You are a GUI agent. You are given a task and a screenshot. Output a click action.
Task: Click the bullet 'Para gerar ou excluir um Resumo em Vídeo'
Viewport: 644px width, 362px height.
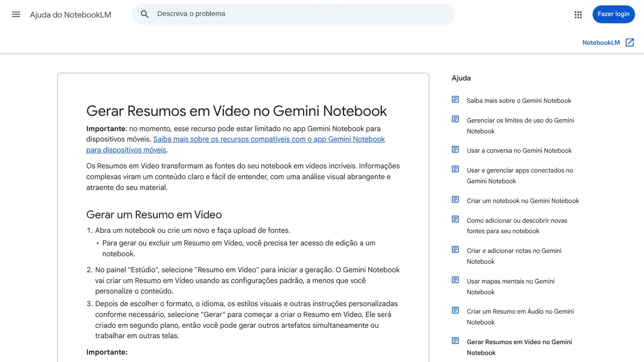point(239,248)
